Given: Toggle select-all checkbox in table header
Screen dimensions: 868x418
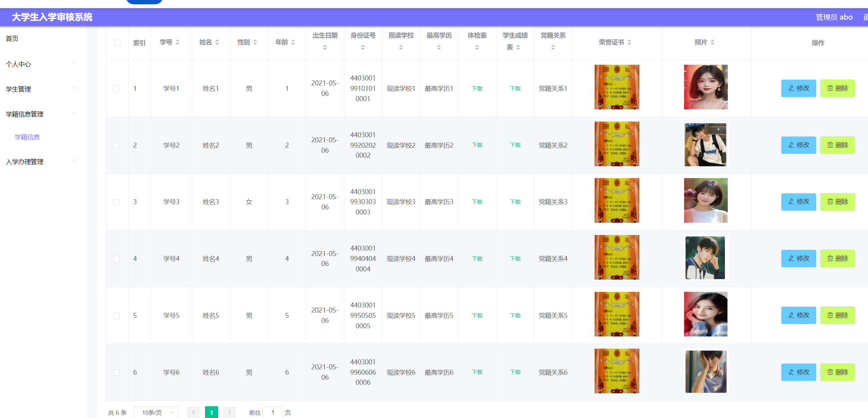Looking at the screenshot, I should click(117, 43).
